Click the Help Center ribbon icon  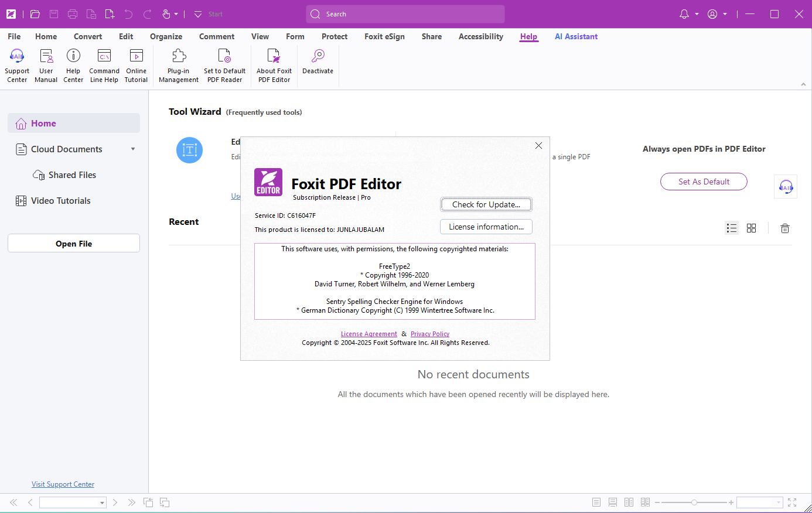tap(73, 66)
